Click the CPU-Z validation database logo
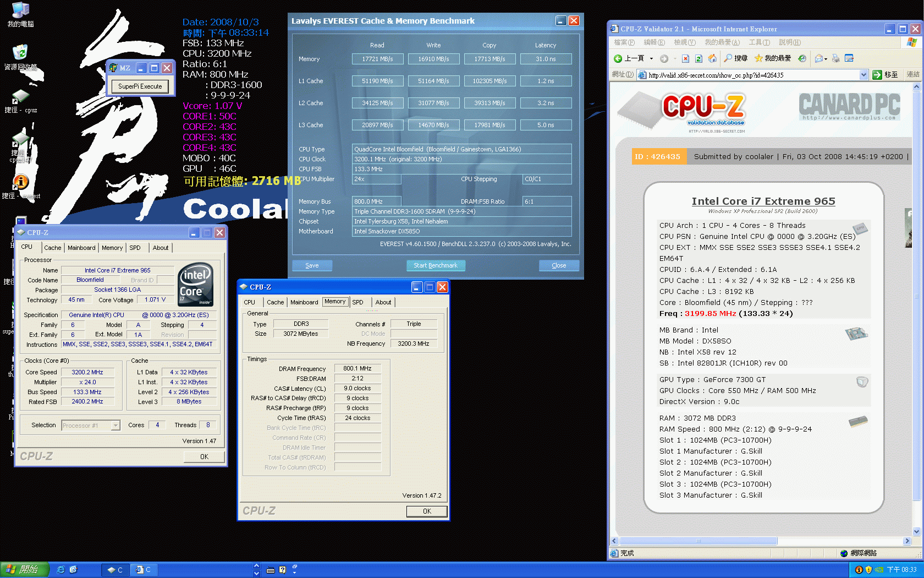Viewport: 924px width, 578px height. click(683, 112)
